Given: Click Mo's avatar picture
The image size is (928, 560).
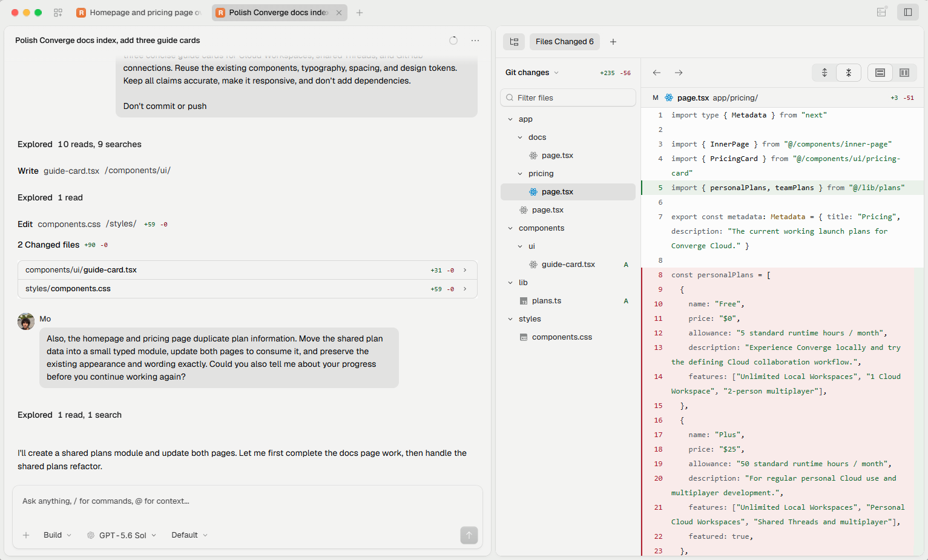Looking at the screenshot, I should point(26,321).
